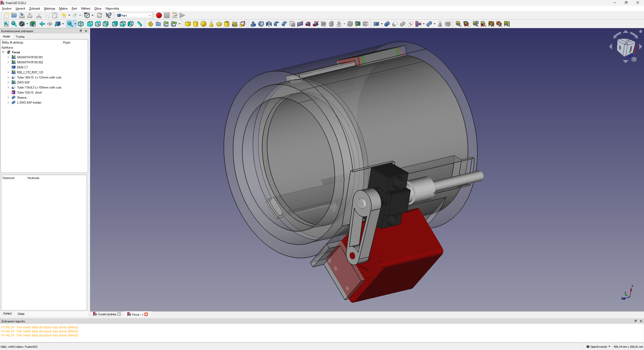Click the What's This help icon
This screenshot has height=350, width=644.
(108, 15)
